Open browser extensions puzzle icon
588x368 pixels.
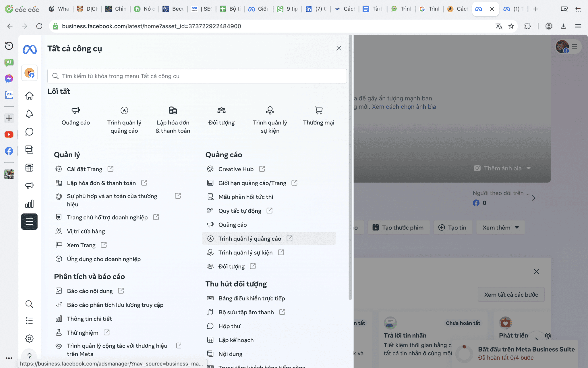point(527,26)
